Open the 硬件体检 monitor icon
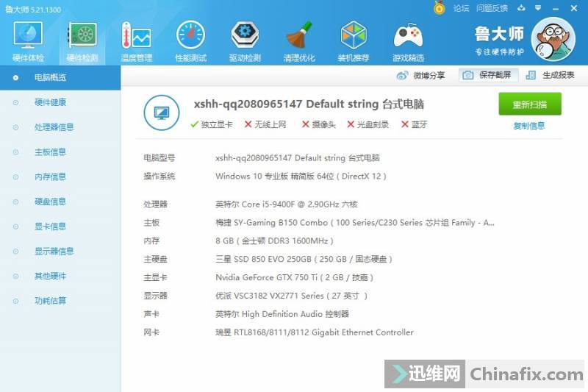This screenshot has width=588, height=392. 28,35
